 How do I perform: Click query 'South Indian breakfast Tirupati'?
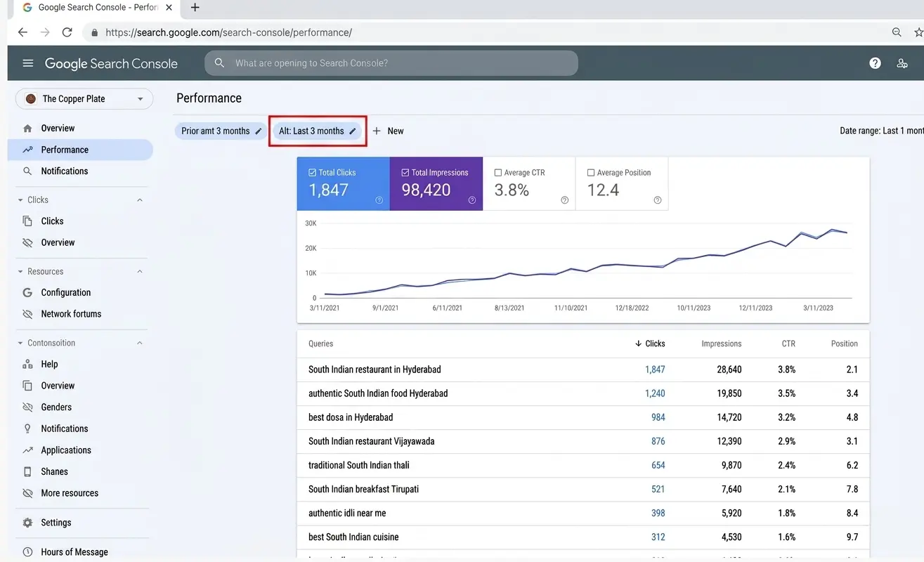(x=363, y=489)
